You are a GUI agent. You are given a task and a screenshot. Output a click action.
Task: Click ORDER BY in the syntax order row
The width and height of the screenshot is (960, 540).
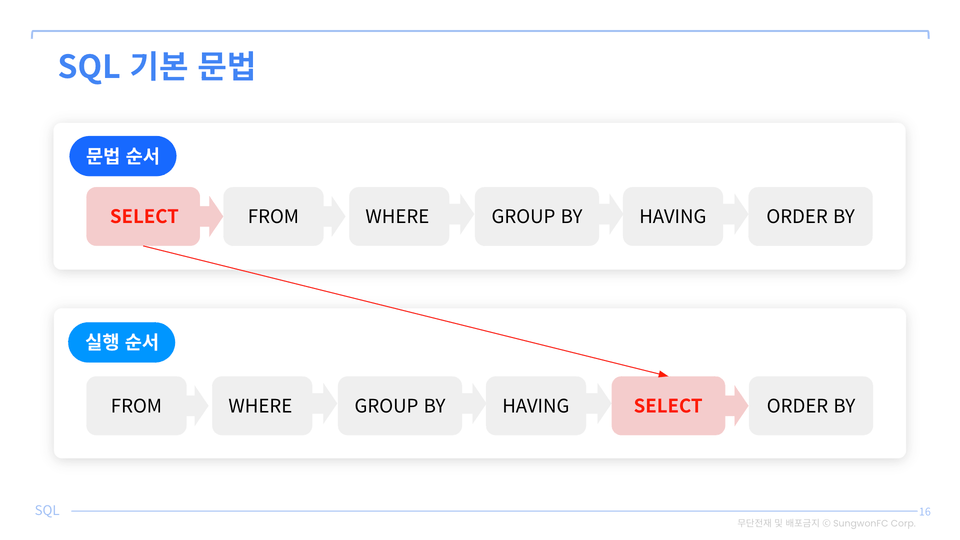[810, 216]
